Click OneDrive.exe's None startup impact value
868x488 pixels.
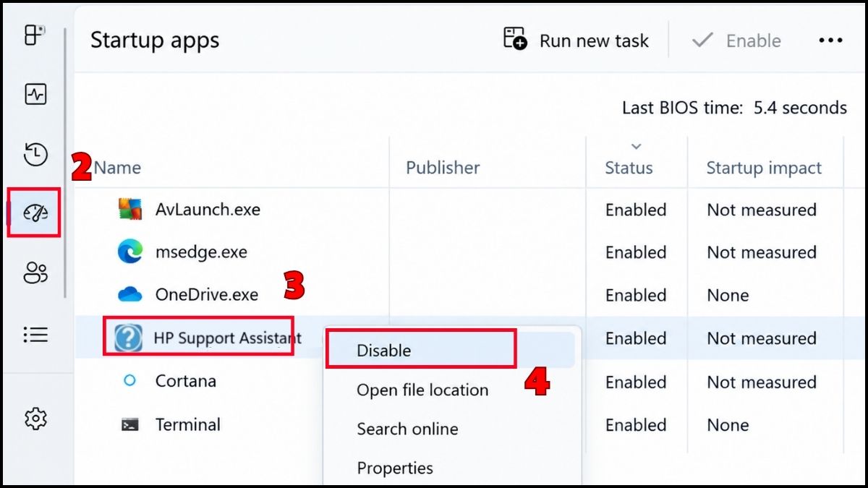(728, 295)
